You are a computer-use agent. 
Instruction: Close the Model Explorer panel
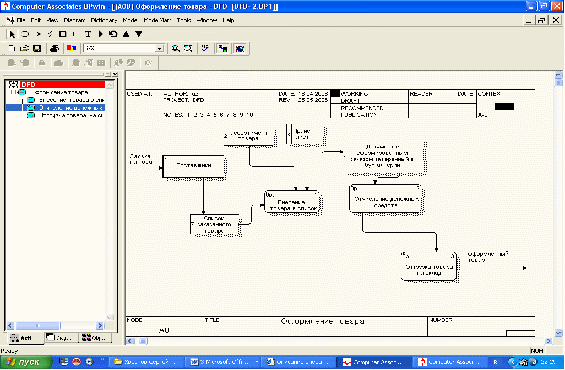coord(115,74)
